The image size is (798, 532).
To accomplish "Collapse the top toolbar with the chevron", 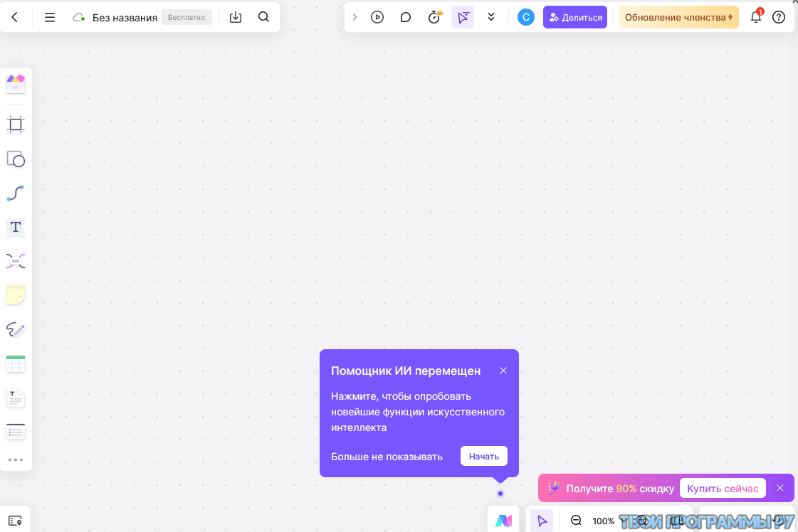I will click(355, 17).
